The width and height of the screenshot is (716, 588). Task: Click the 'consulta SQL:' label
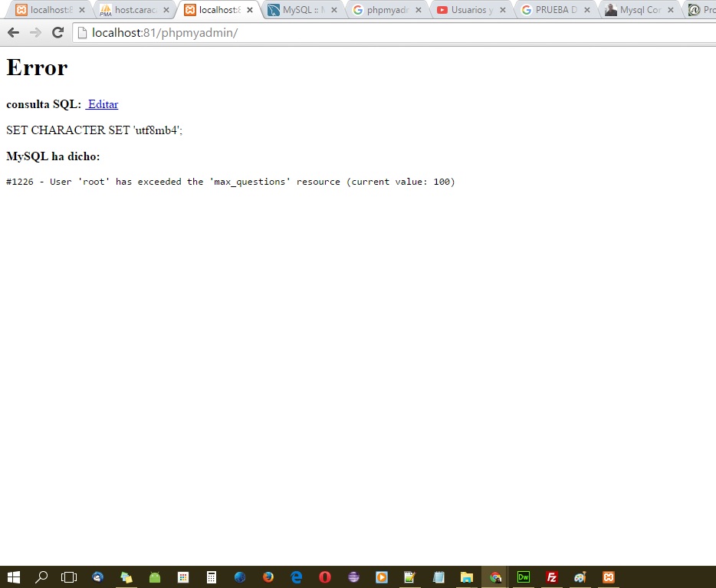(44, 104)
